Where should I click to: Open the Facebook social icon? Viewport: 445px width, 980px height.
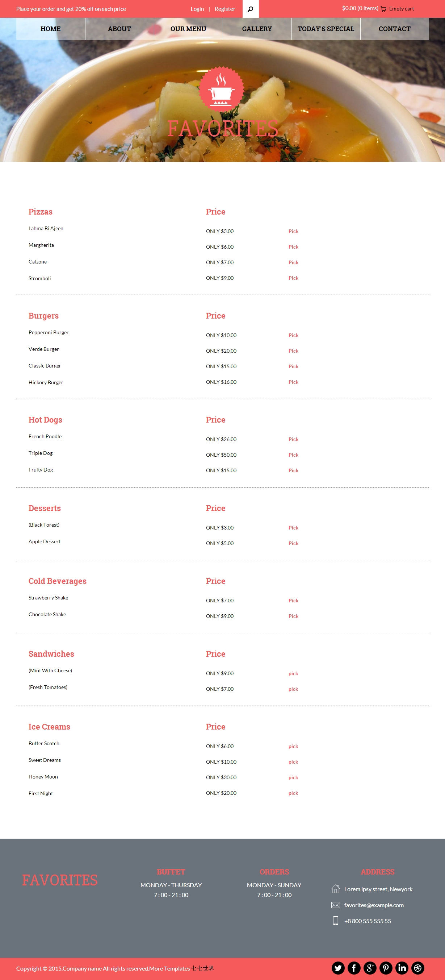point(354,968)
